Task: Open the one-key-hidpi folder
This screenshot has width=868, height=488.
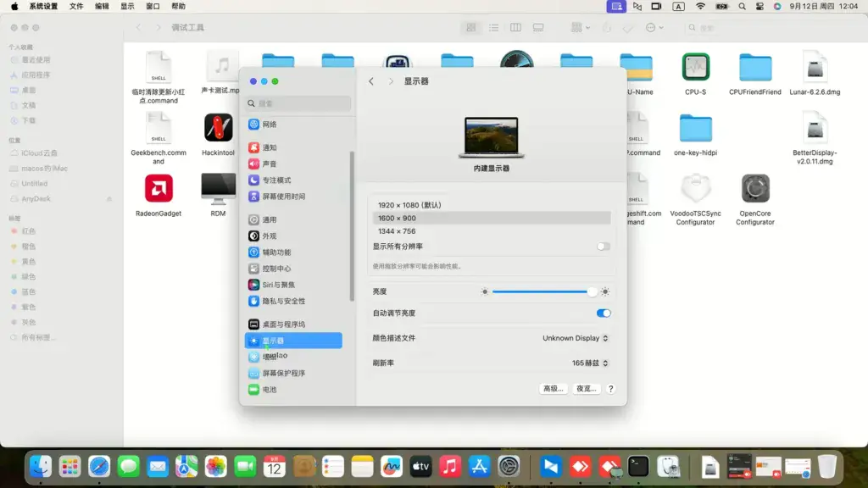Action: pos(695,129)
